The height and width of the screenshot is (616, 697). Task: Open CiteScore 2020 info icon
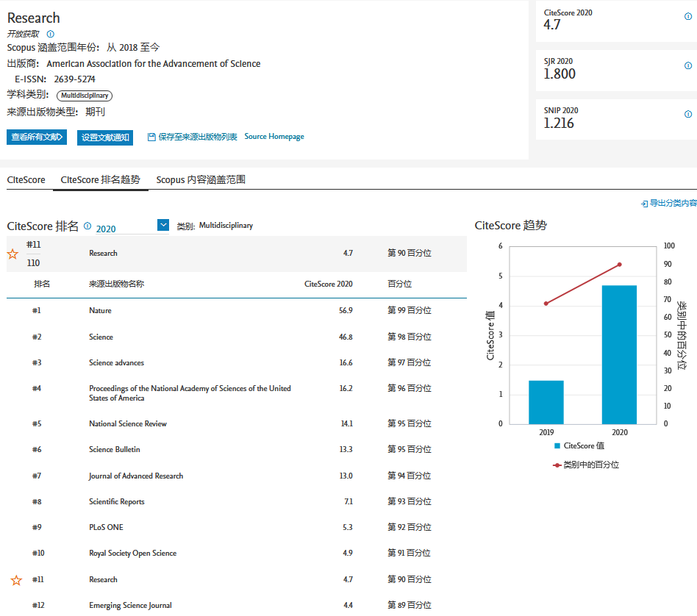(687, 16)
